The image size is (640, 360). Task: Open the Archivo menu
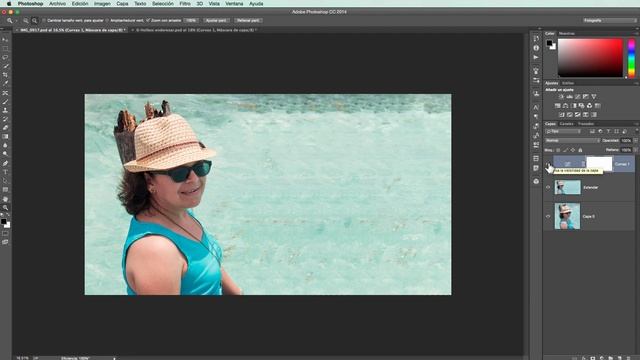pyautogui.click(x=58, y=3)
